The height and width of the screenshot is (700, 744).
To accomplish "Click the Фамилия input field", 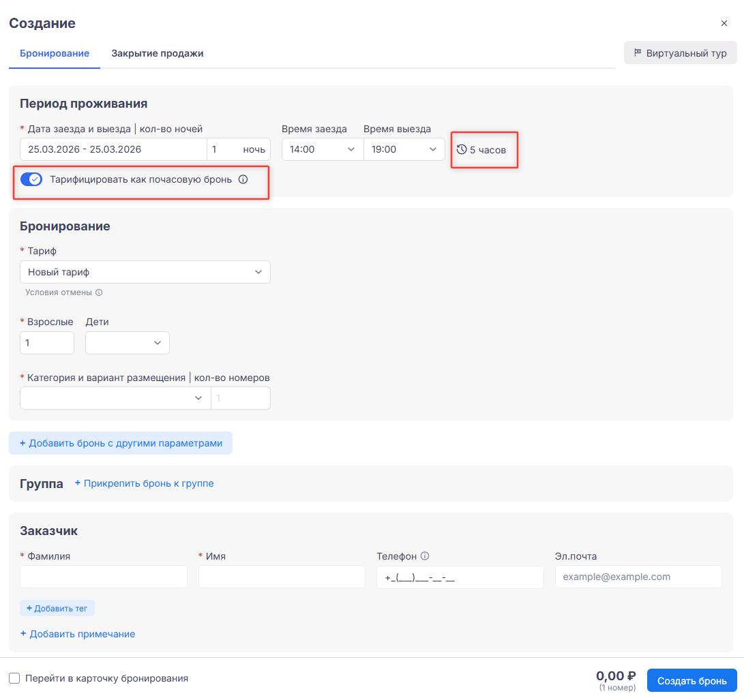I will [x=103, y=577].
